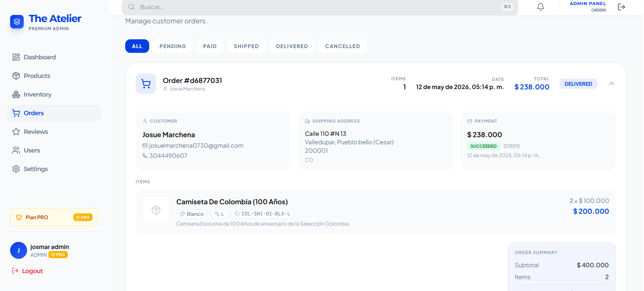Click the Reviews star icon
The image size is (644, 291).
tap(16, 132)
